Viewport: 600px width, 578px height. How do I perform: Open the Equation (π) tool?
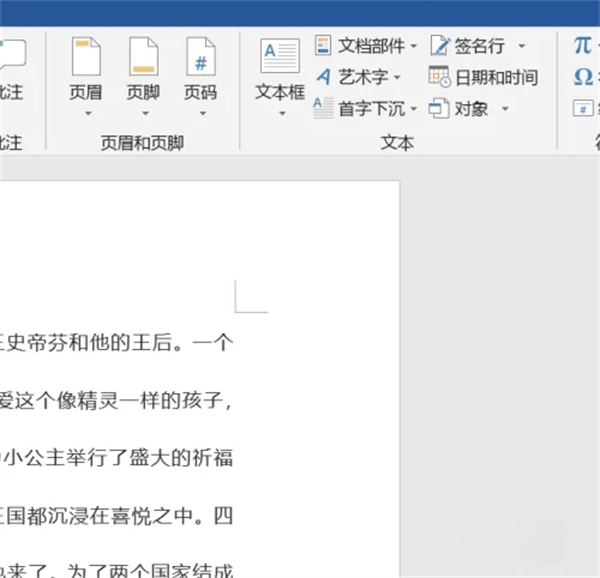(x=583, y=45)
